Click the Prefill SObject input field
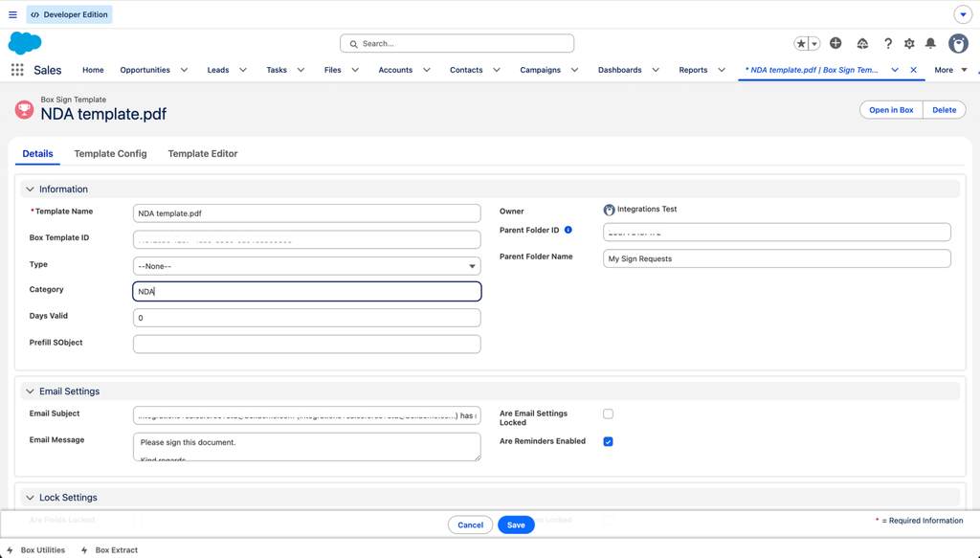Image resolution: width=980 pixels, height=558 pixels. tap(307, 345)
